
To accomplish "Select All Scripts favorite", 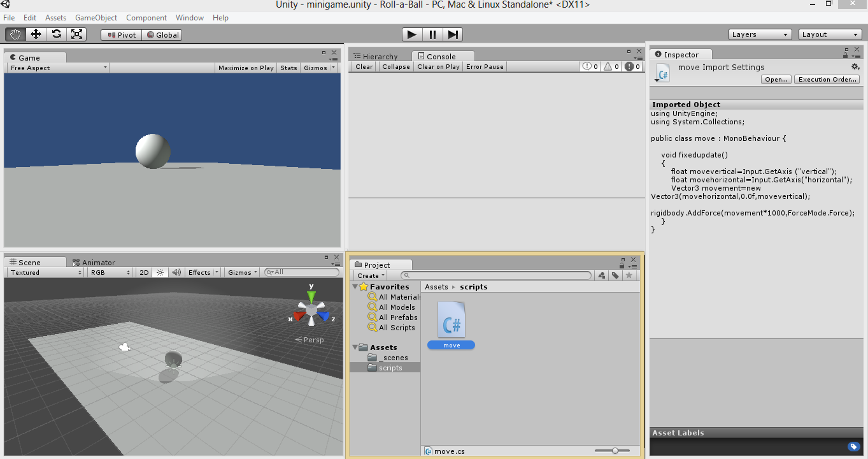I will pyautogui.click(x=391, y=328).
